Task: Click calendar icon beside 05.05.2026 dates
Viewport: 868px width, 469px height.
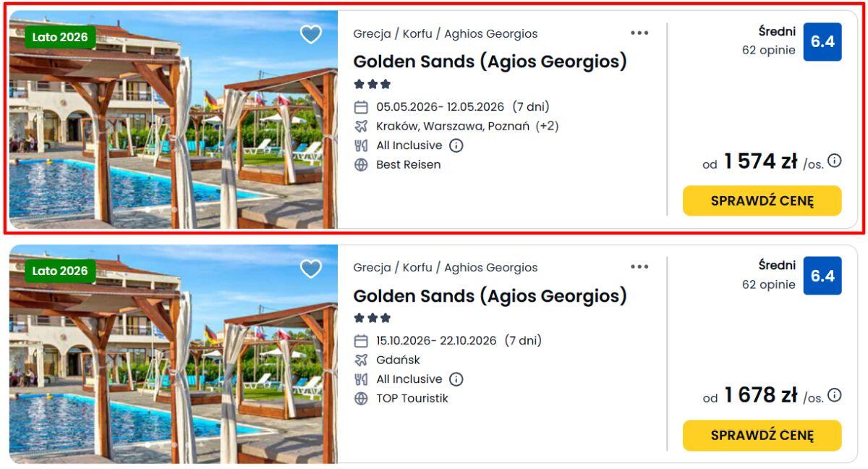Action: 361,107
